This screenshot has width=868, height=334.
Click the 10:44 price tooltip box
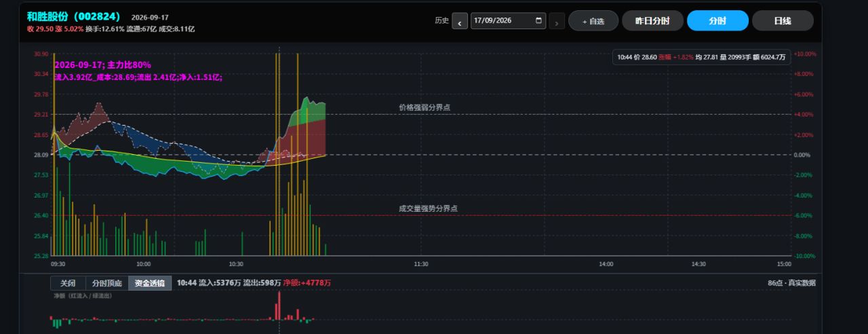pos(701,58)
